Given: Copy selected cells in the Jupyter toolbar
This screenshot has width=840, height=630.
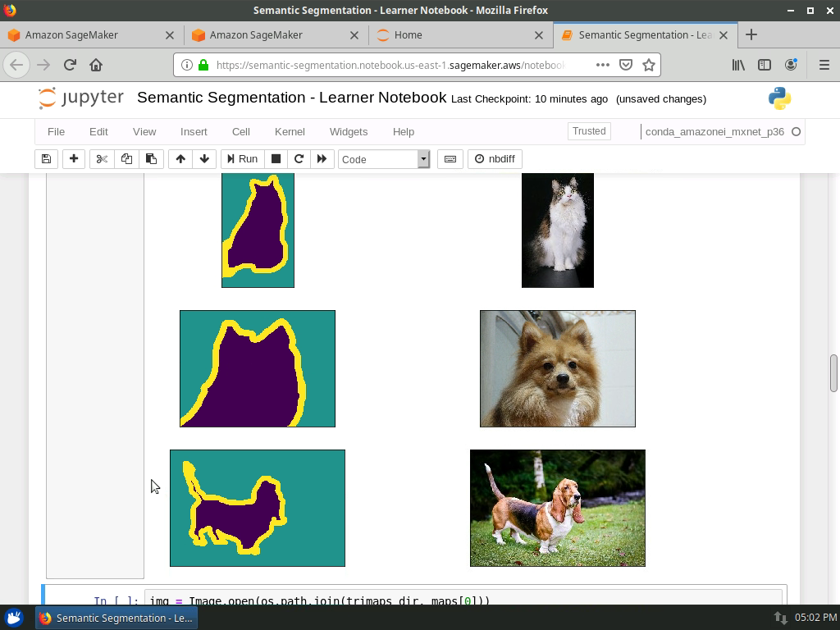Looking at the screenshot, I should pos(126,159).
